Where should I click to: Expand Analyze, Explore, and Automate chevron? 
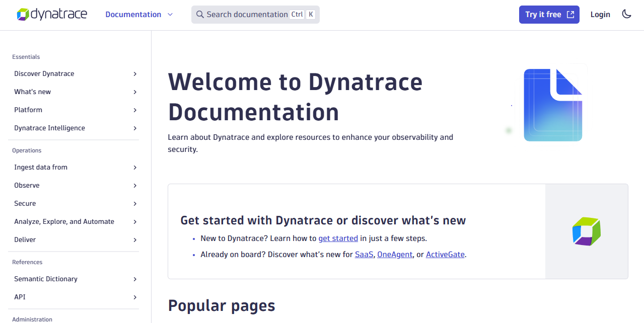click(x=135, y=222)
